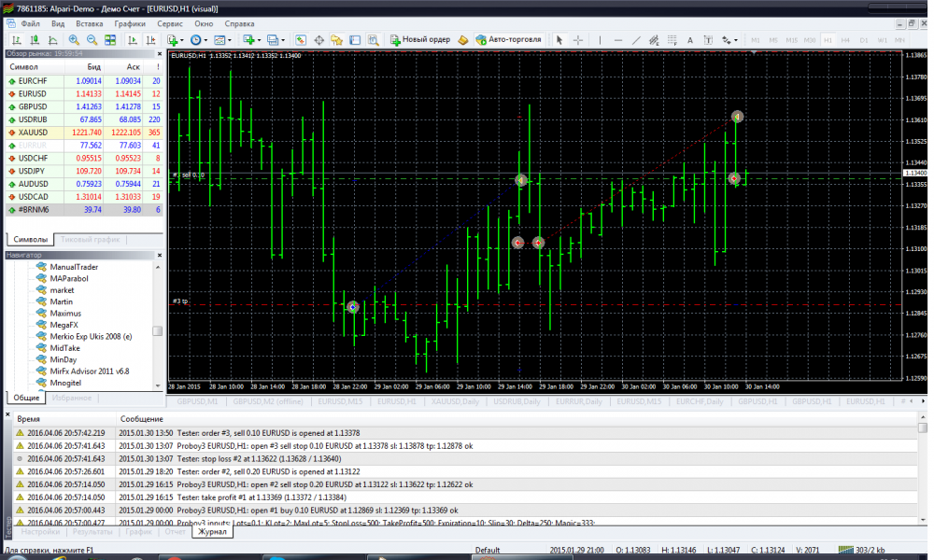This screenshot has height=560, width=934.
Task: Switch to the Журнал tab
Action: pyautogui.click(x=212, y=531)
